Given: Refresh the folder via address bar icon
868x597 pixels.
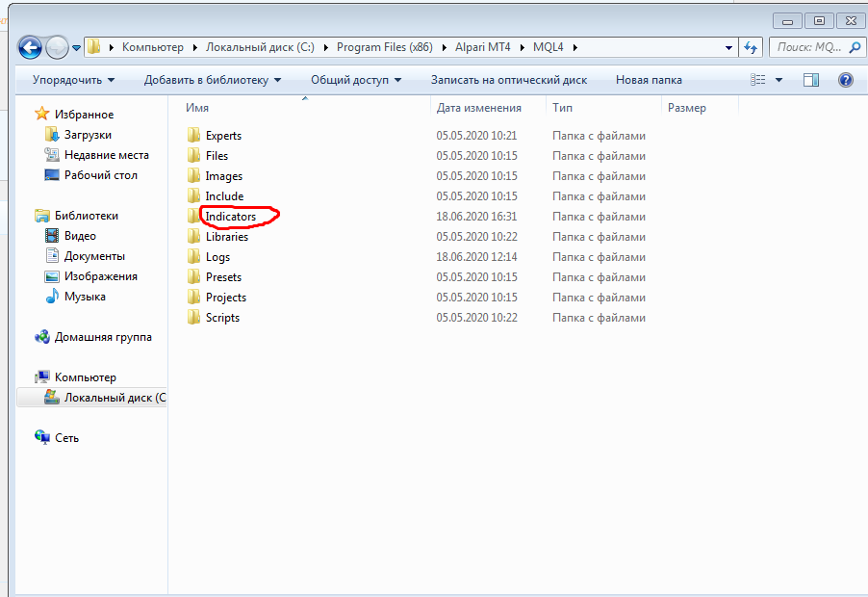Looking at the screenshot, I should [x=751, y=47].
